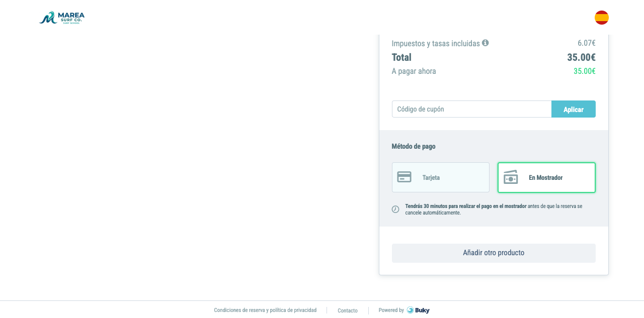Apply the coupon with Aplicar button
Image resolution: width=644 pixels, height=318 pixels.
(574, 109)
